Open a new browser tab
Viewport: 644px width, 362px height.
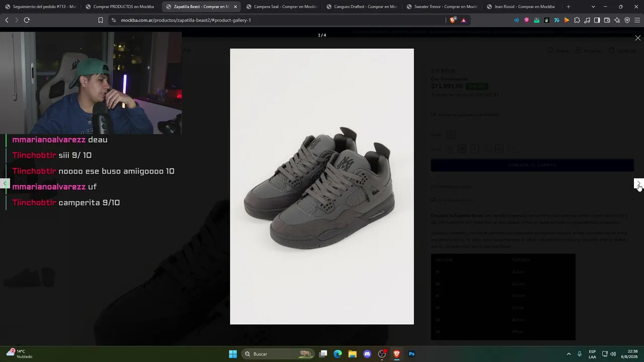[x=569, y=7]
